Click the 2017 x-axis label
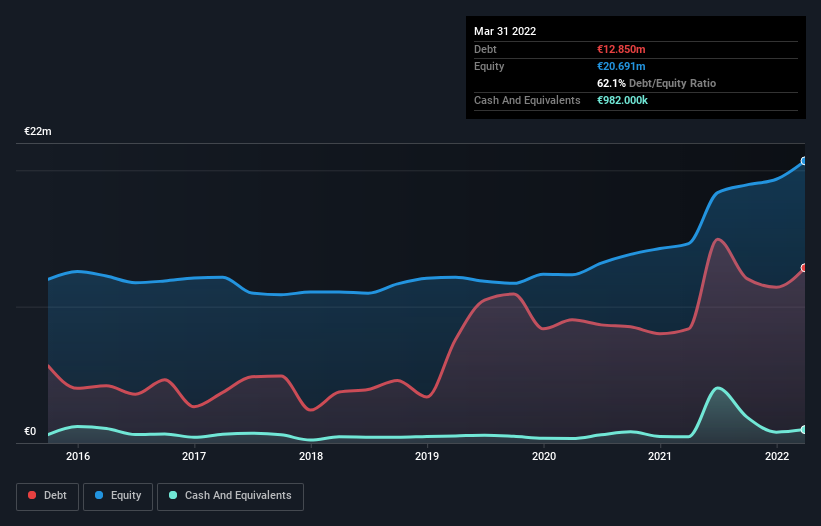Screen dimensions: 821x526 pyautogui.click(x=194, y=456)
